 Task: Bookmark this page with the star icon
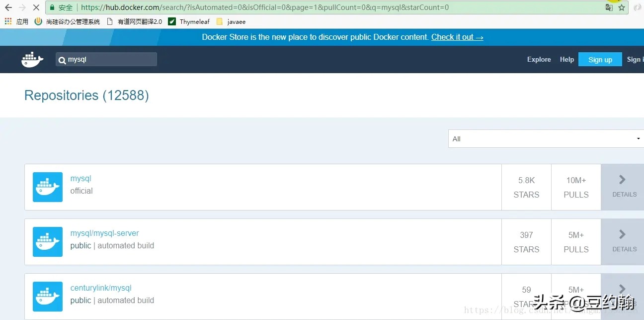[x=622, y=7]
